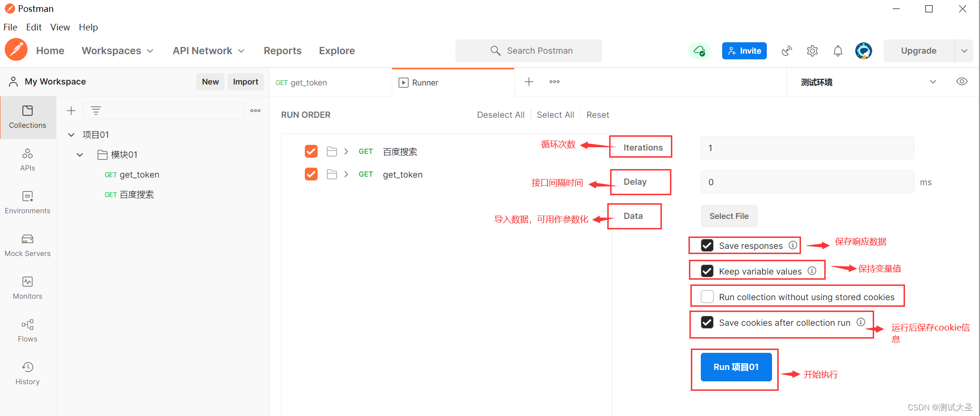Open the Upgrade dropdown arrow
Image resolution: width=980 pixels, height=416 pixels.
tap(964, 51)
